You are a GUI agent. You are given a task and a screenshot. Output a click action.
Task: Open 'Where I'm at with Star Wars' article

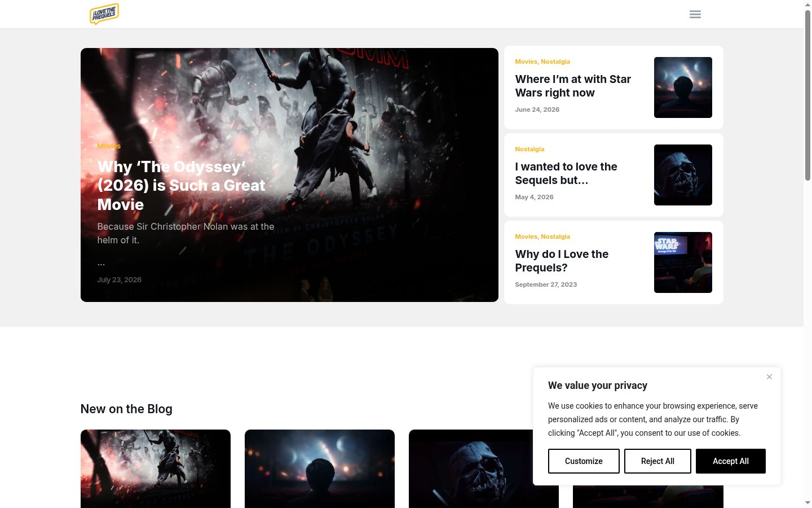tap(573, 86)
